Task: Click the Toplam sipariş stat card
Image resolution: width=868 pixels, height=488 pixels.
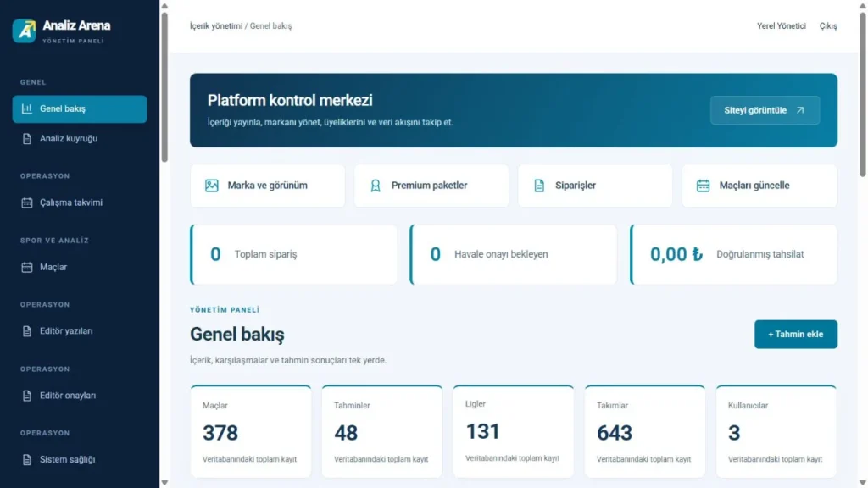Action: click(x=293, y=254)
